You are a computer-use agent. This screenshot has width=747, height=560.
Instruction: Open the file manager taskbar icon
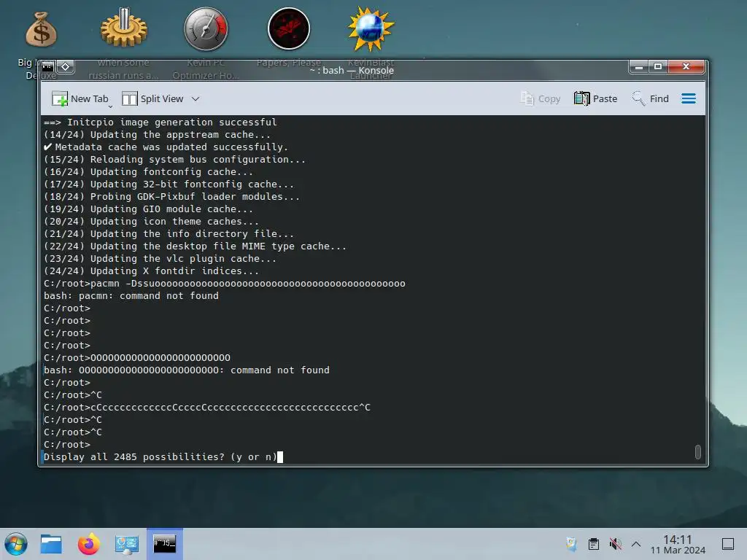point(51,544)
